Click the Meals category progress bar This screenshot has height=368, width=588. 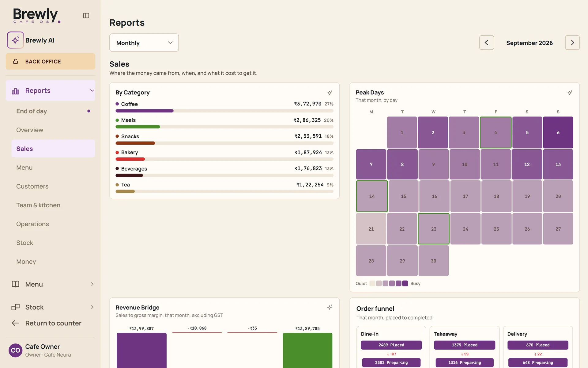224,127
